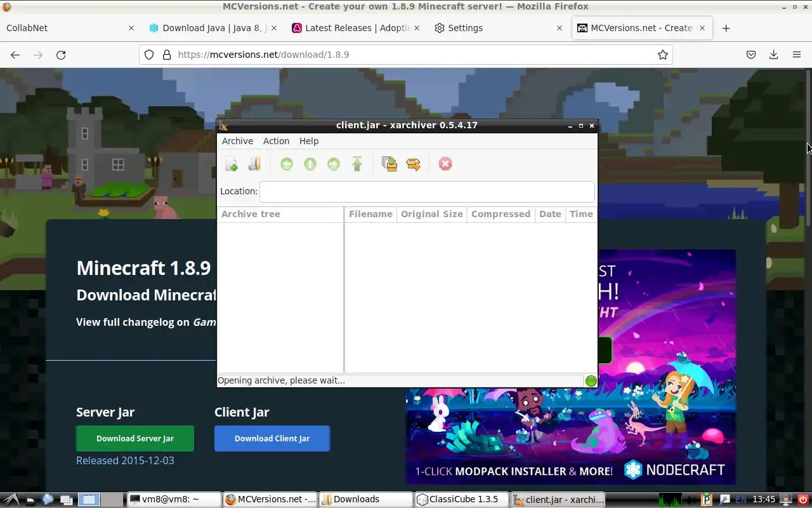The height and width of the screenshot is (508, 812).
Task: Bookmark this page with the star icon
Action: 663,55
